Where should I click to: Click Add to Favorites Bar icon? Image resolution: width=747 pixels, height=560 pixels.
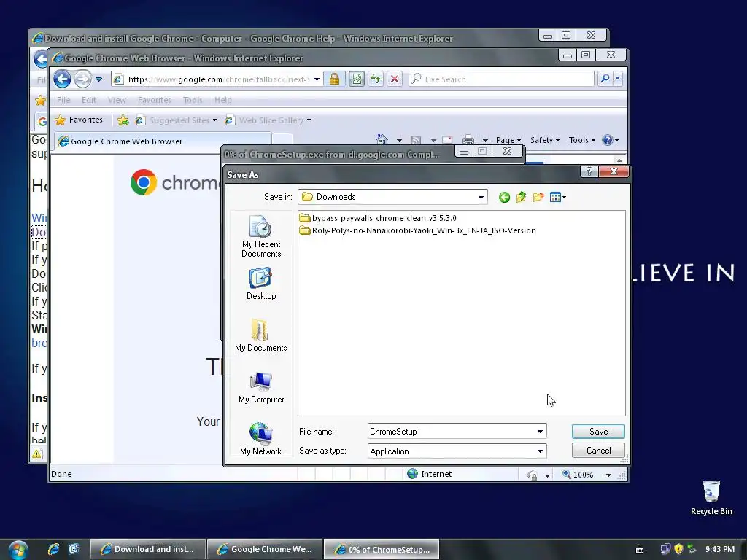pos(123,120)
